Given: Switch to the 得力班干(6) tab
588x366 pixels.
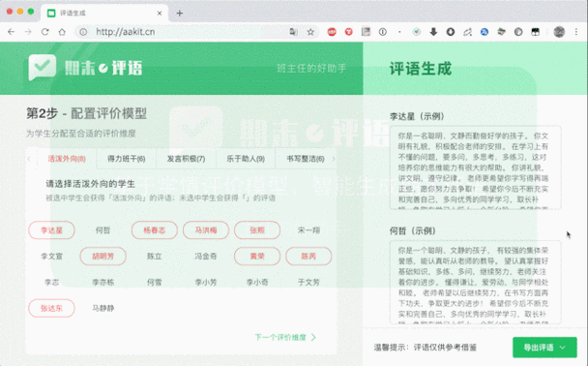Looking at the screenshot, I should coord(127,159).
